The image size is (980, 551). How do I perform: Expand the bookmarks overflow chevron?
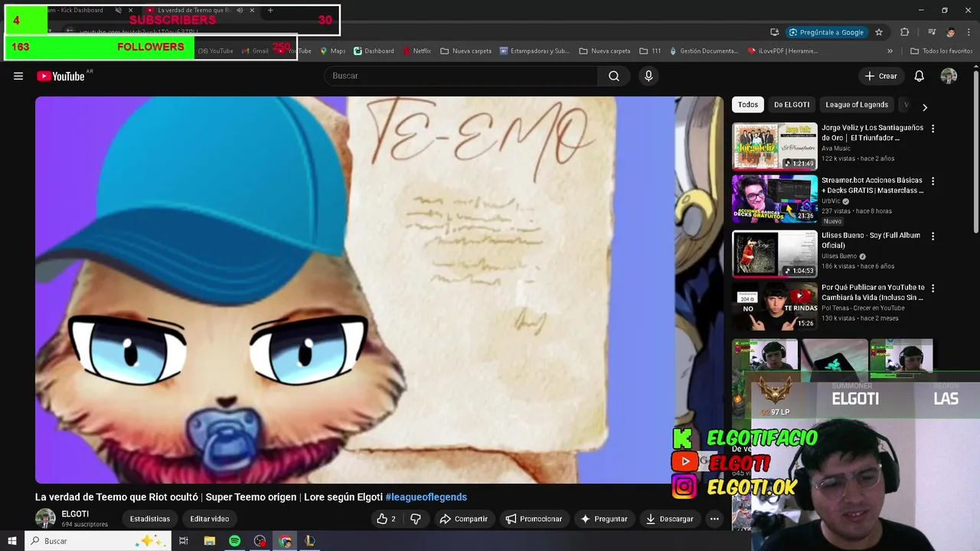[x=890, y=51]
